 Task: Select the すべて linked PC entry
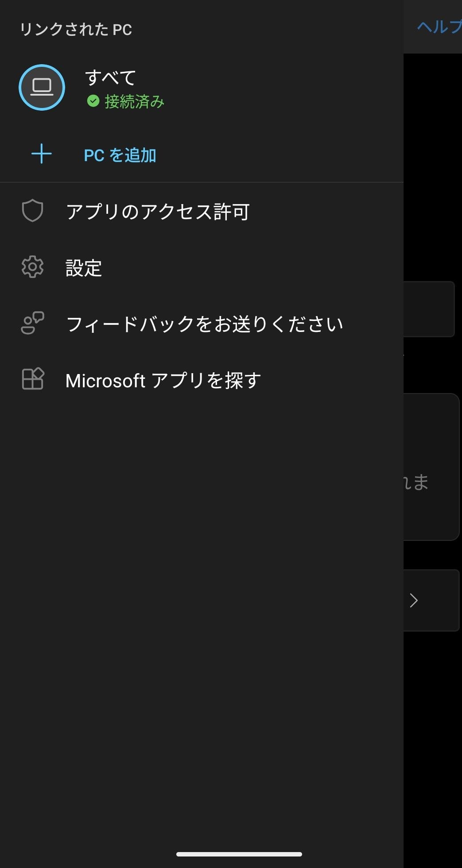[110, 78]
